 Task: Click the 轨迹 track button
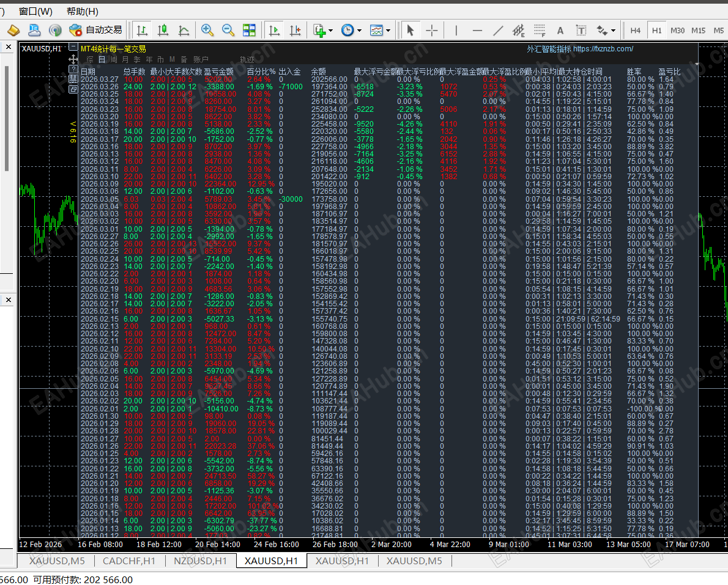coord(247,59)
